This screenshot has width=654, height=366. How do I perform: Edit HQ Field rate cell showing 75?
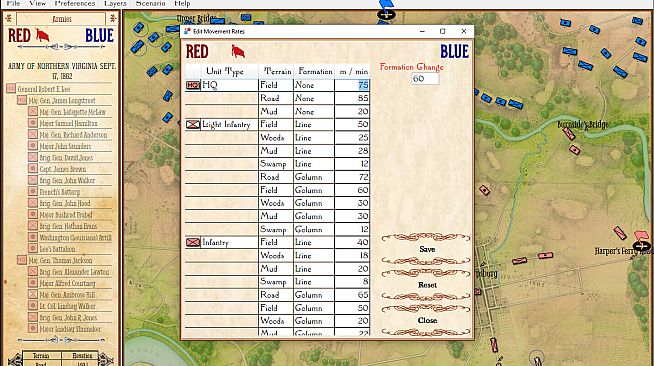(x=352, y=85)
